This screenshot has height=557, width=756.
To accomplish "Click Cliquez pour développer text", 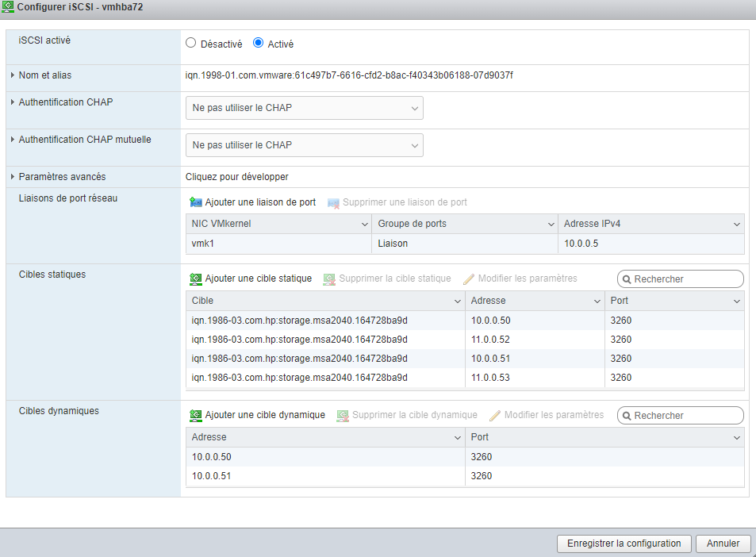I will point(236,177).
